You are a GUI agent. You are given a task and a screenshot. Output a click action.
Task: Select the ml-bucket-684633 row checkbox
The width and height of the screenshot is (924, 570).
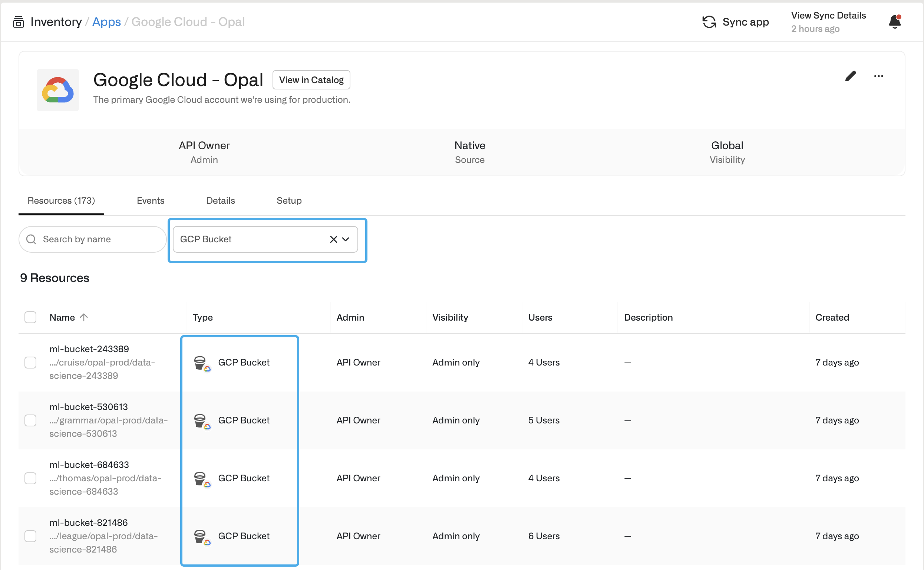(x=30, y=478)
